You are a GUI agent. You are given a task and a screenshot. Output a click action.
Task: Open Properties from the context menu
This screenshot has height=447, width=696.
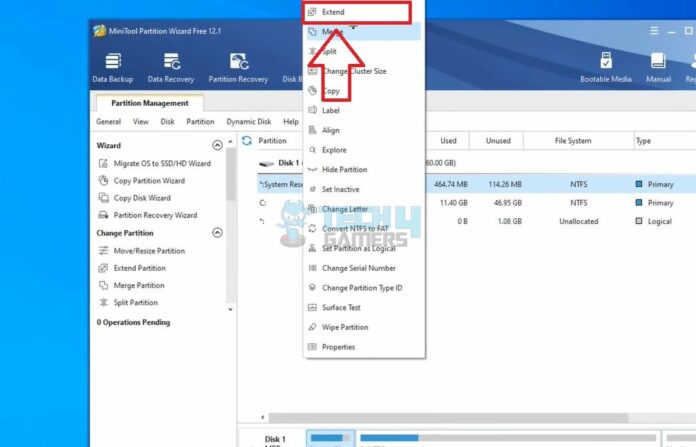pos(364,347)
